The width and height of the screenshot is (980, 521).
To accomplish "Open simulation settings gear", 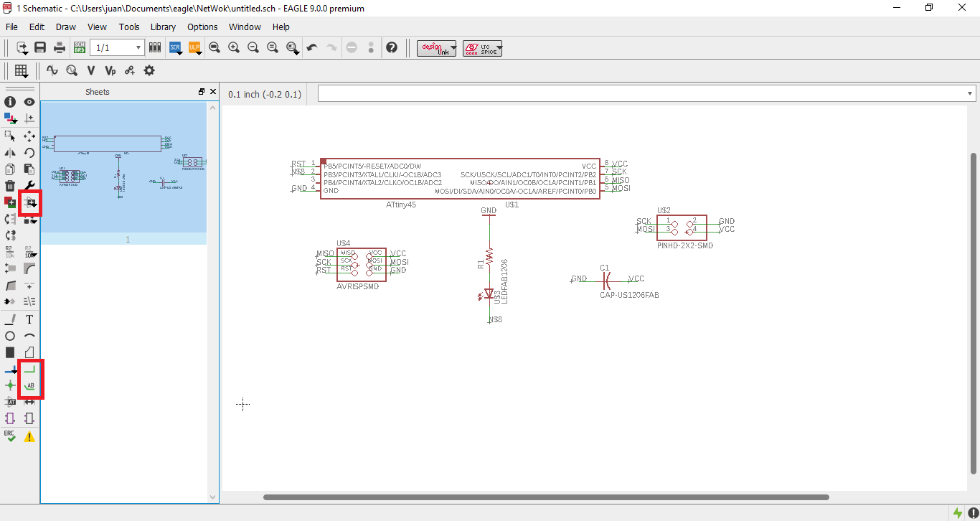I will click(x=149, y=70).
